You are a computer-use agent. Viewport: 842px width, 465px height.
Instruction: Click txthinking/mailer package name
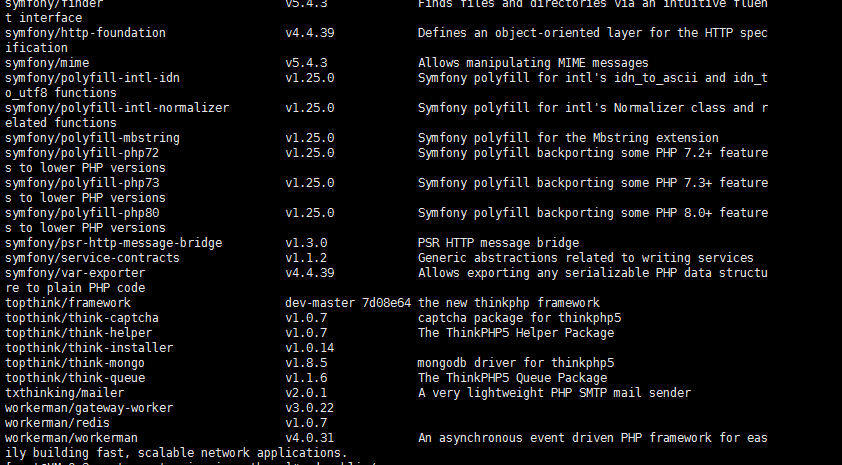[x=64, y=394]
